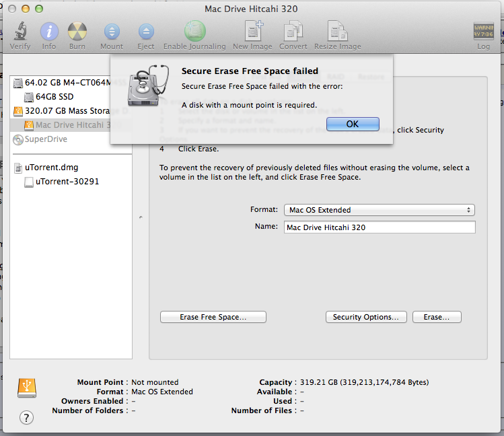Click Enable Journaling toolbar icon
Screen dimensions: 504x436
pos(194,31)
